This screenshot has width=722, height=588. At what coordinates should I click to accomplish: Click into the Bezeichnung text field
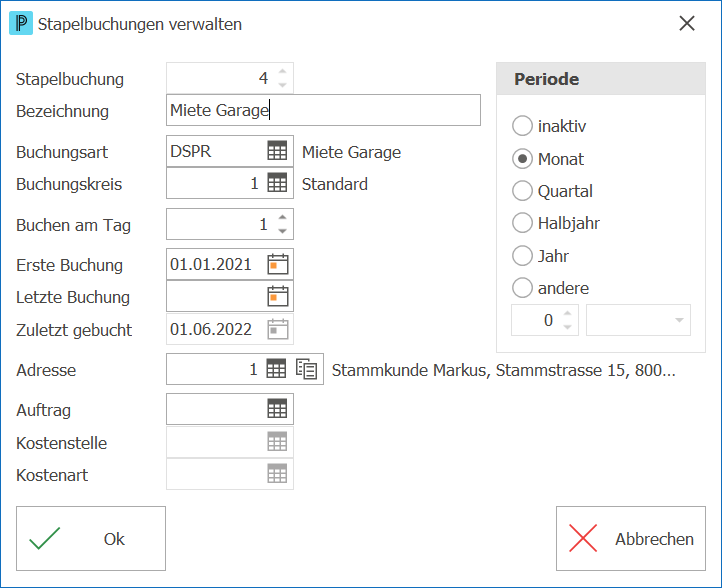[x=323, y=110]
